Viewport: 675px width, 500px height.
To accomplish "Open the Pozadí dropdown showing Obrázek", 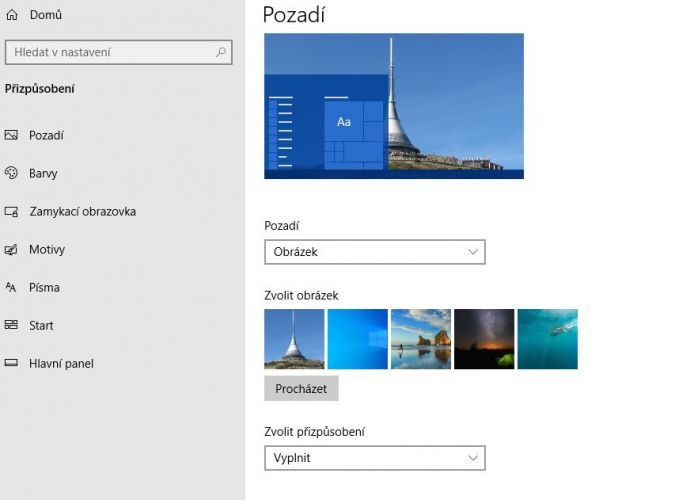I will (375, 252).
